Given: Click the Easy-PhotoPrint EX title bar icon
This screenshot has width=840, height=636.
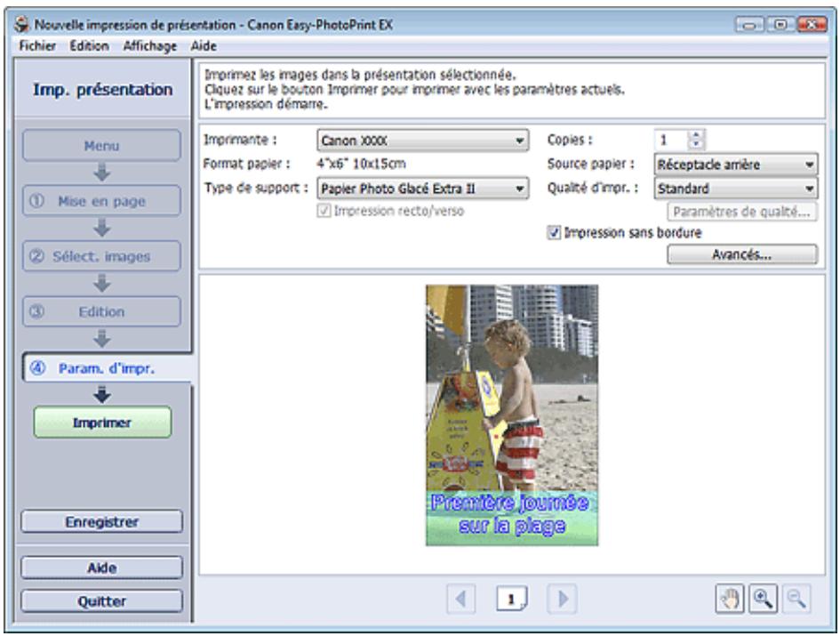Looking at the screenshot, I should tap(21, 24).
